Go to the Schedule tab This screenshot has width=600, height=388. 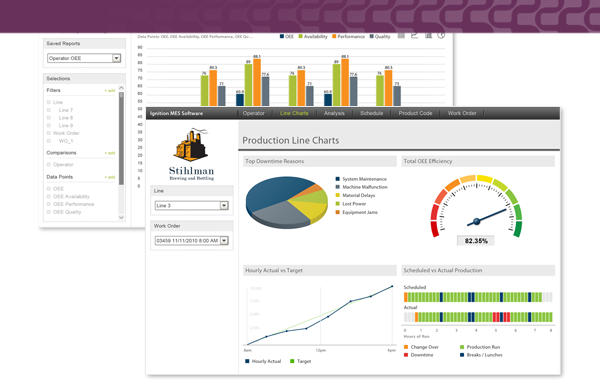pyautogui.click(x=371, y=113)
